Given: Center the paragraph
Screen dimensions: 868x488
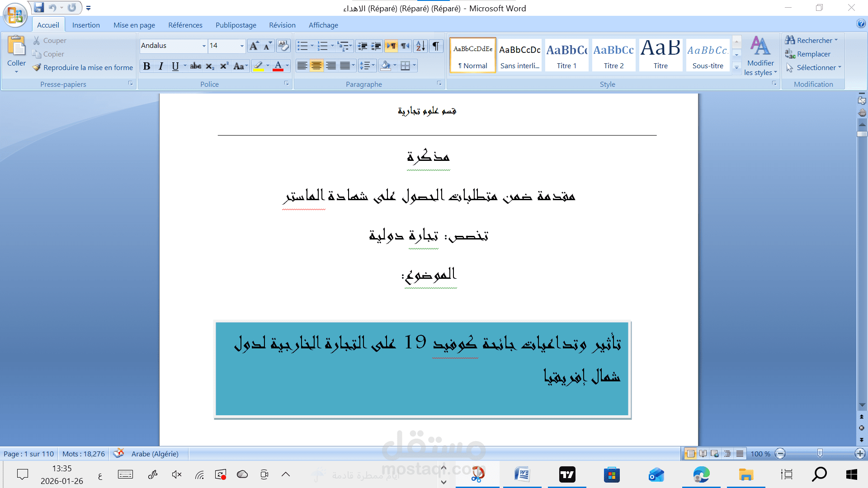Looking at the screenshot, I should (316, 66).
